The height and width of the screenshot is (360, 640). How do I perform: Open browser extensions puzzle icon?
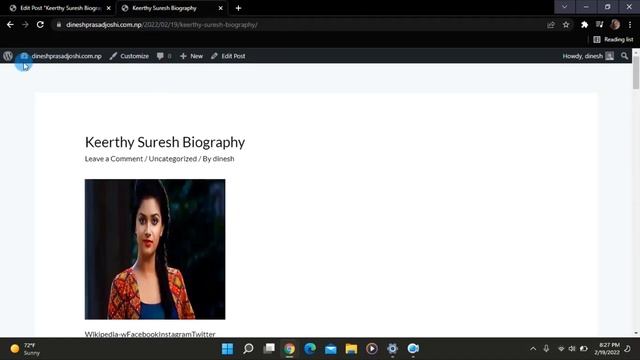[x=584, y=24]
